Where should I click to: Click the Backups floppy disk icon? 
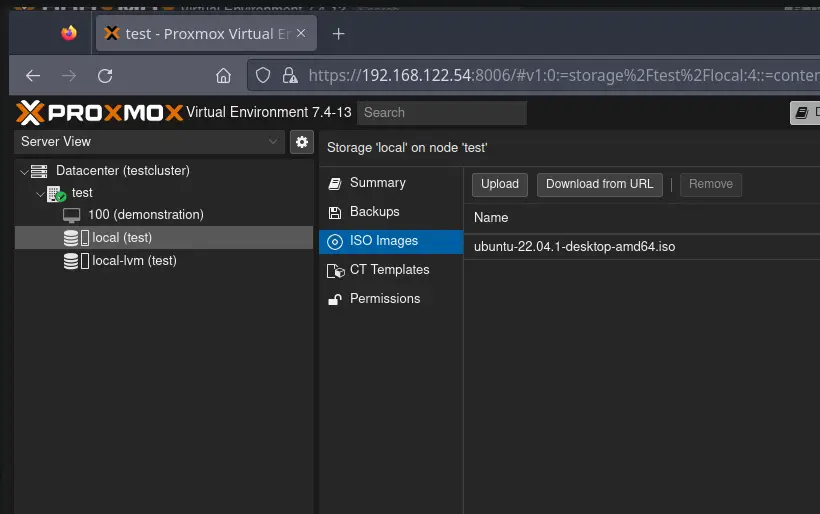click(x=335, y=212)
